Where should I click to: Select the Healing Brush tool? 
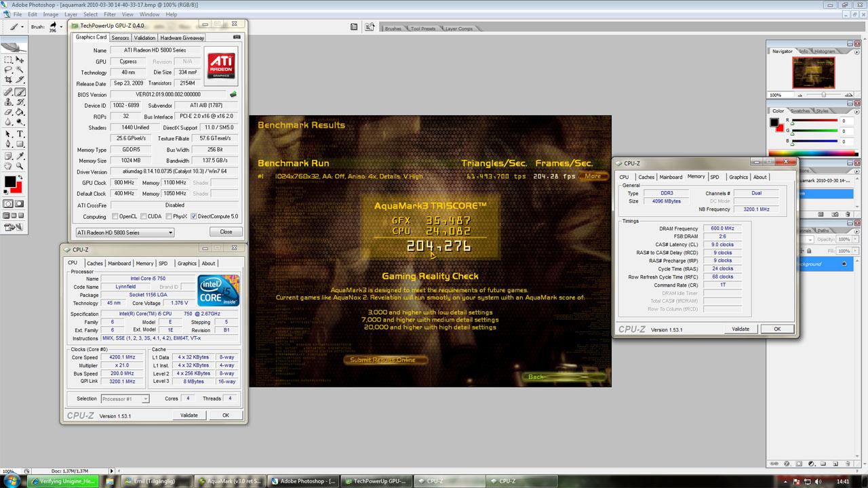click(x=8, y=92)
